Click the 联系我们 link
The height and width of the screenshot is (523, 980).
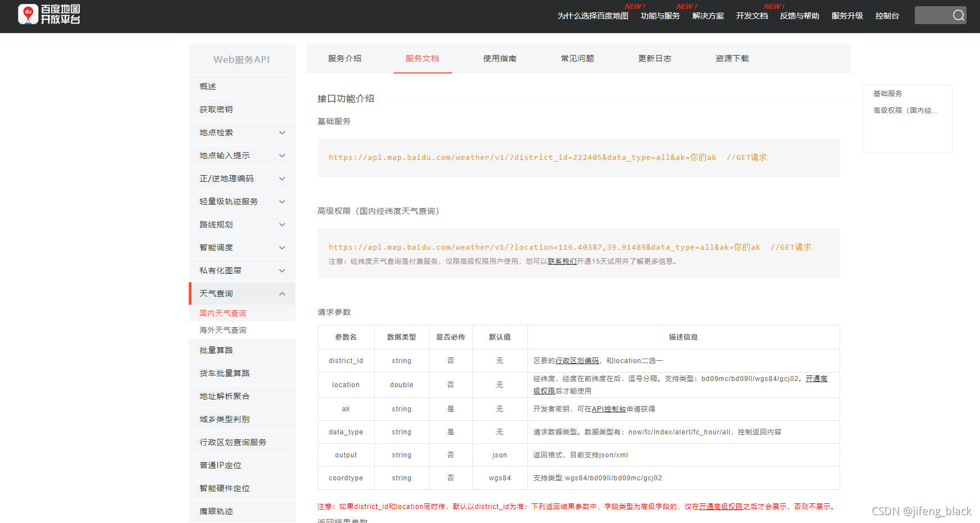click(562, 261)
